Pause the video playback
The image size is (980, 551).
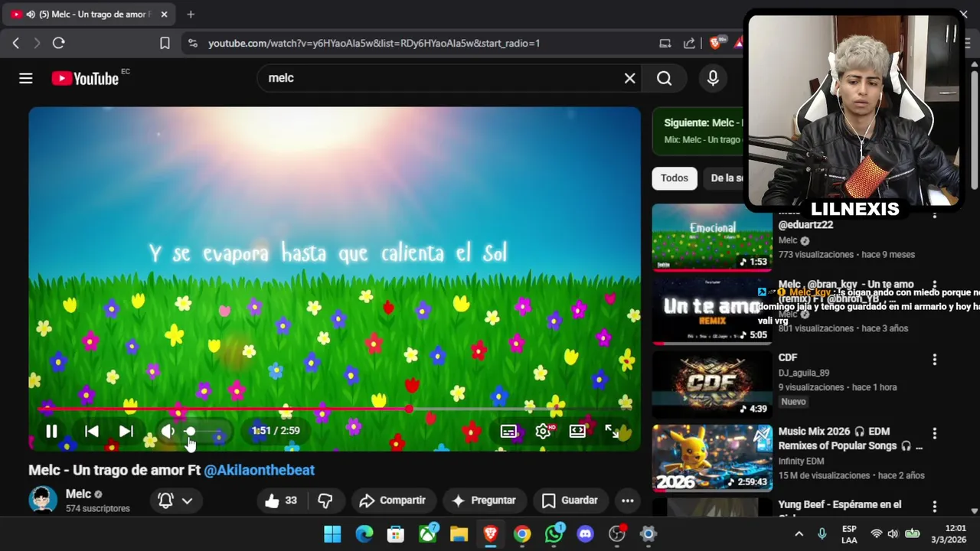51,431
